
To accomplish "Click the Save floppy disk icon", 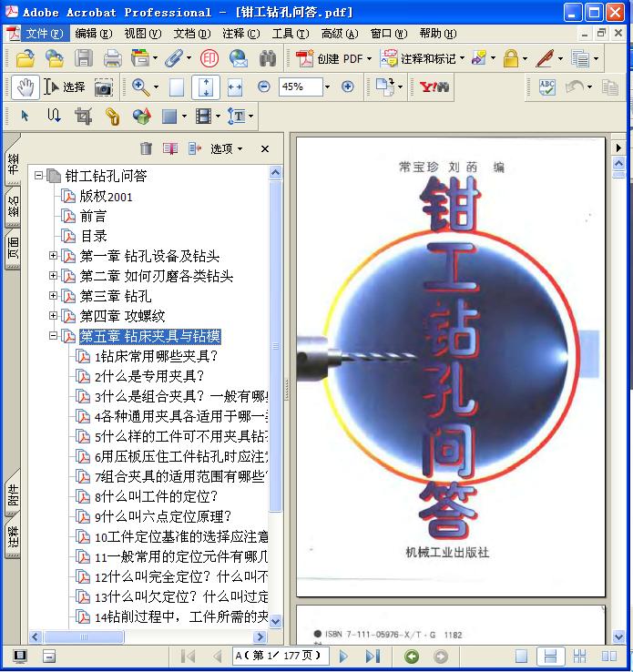I will [x=84, y=58].
